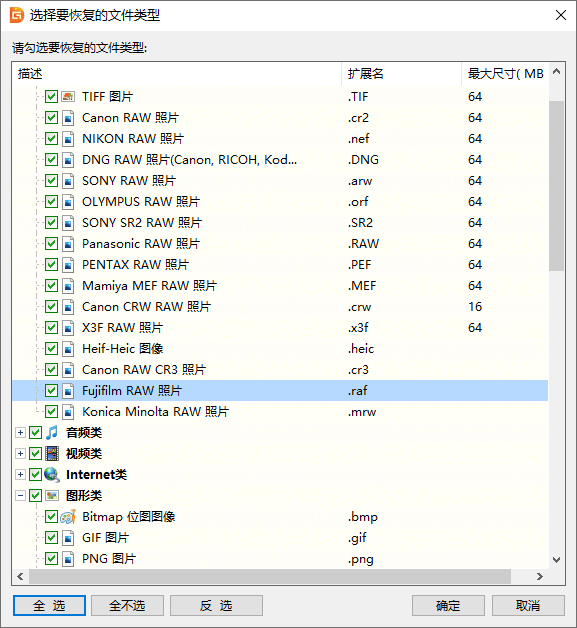Expand the 视频类 tree node
This screenshot has width=577, height=628.
[x=20, y=453]
